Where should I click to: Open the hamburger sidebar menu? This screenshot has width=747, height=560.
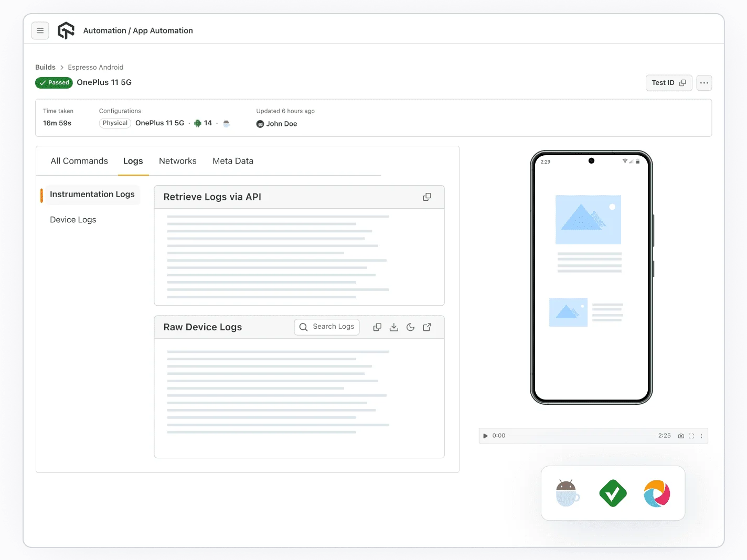[40, 31]
